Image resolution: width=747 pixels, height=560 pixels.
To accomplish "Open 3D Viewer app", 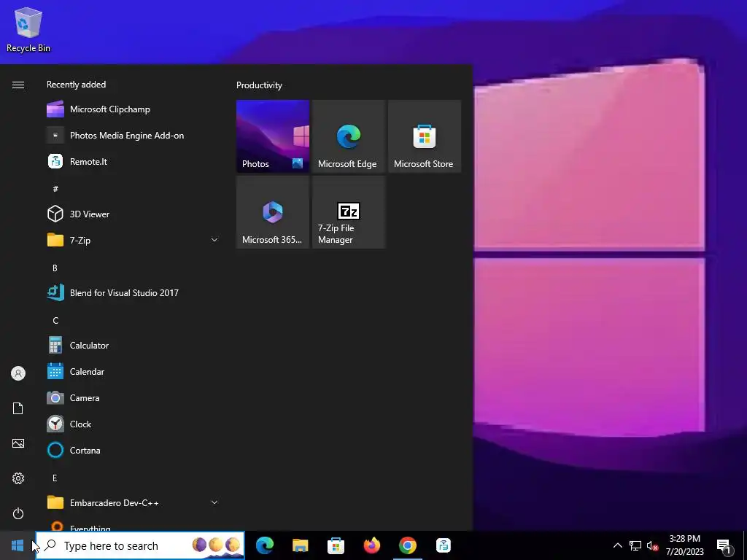I will pyautogui.click(x=133, y=214).
